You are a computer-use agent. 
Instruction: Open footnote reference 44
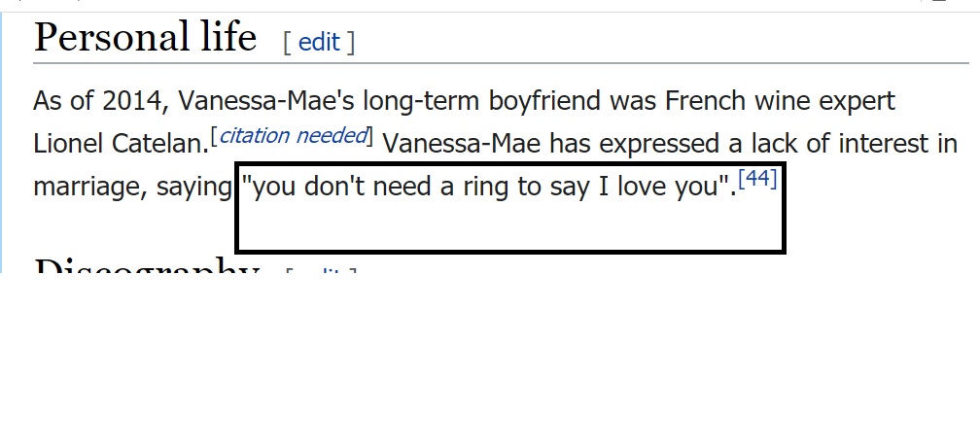(757, 179)
